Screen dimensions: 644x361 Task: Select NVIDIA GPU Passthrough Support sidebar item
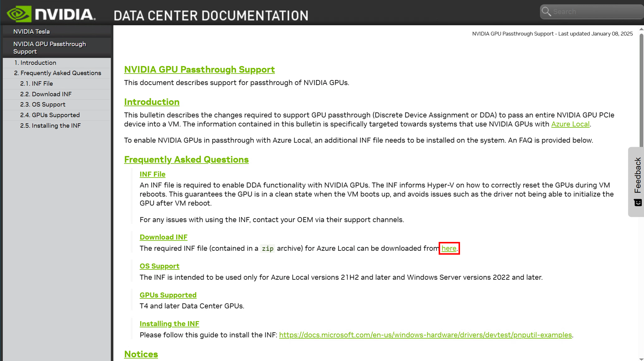pyautogui.click(x=57, y=48)
